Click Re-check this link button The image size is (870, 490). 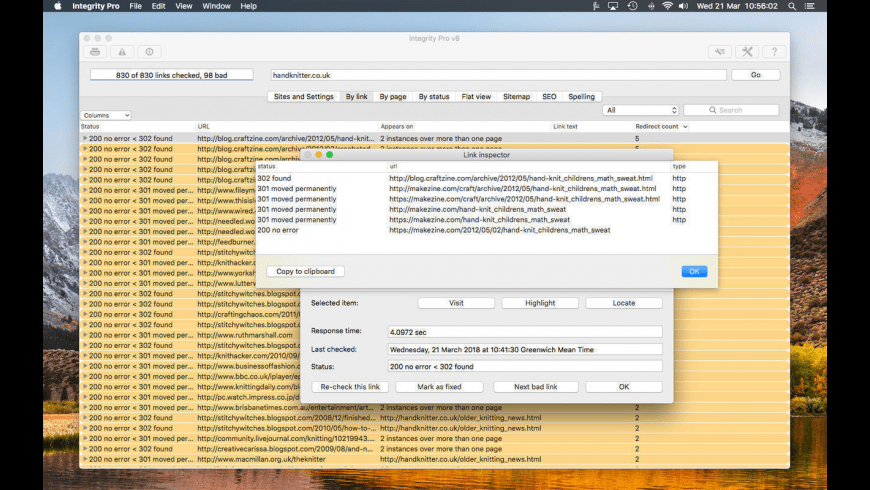[x=350, y=387]
